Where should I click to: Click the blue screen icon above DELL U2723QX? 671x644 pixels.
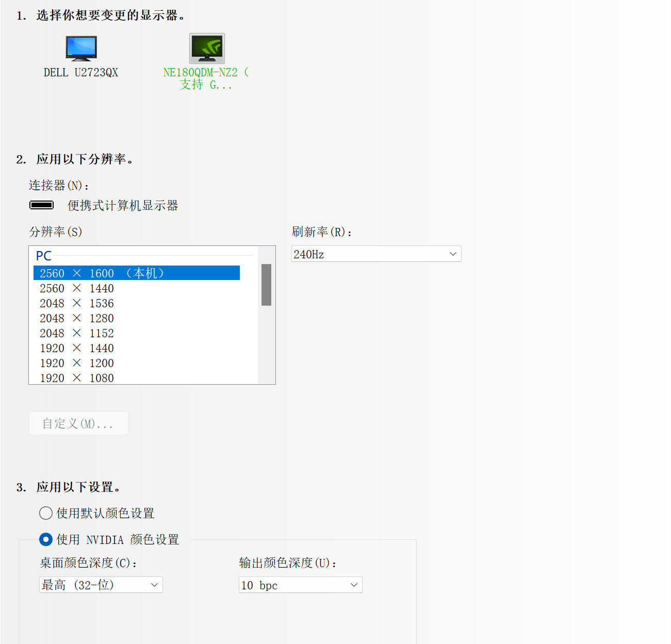coord(80,47)
